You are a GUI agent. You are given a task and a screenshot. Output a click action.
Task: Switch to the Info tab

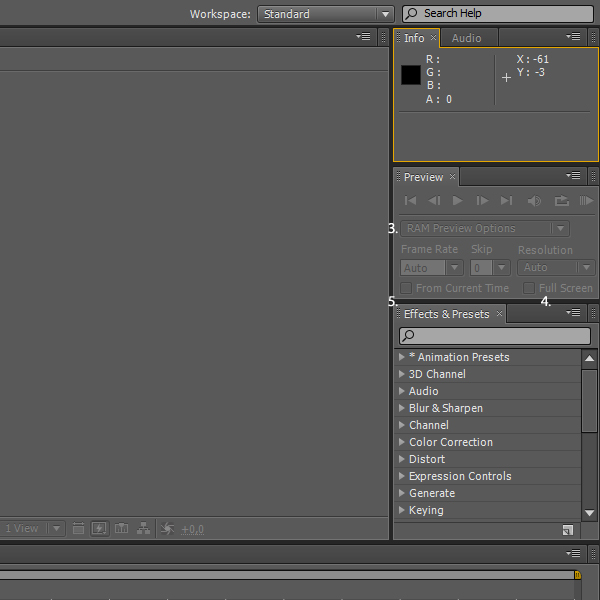tap(414, 38)
